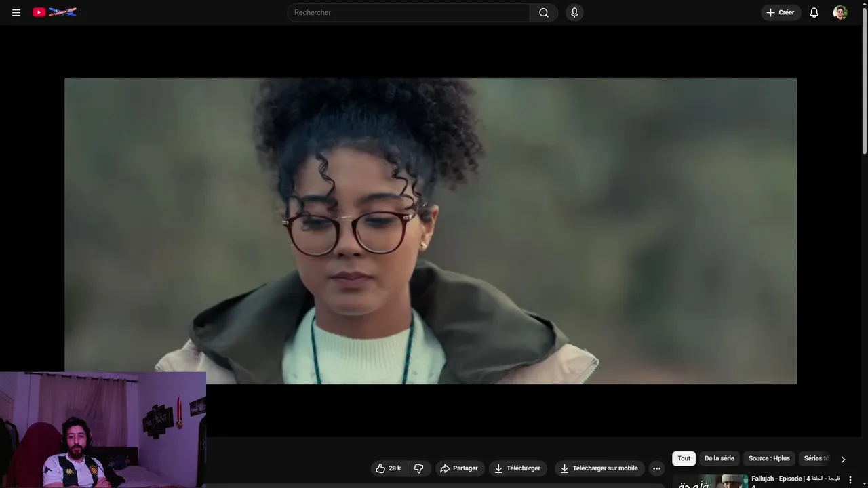Open the hamburger guide menu

tap(16, 12)
